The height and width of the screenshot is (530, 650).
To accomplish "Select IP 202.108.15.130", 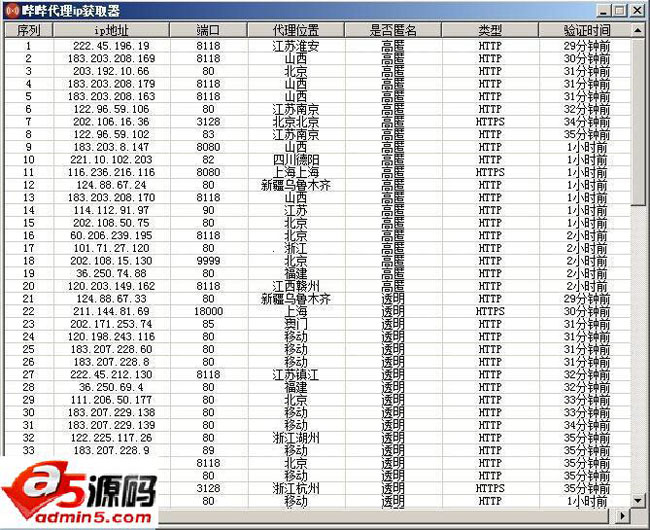I will click(111, 261).
